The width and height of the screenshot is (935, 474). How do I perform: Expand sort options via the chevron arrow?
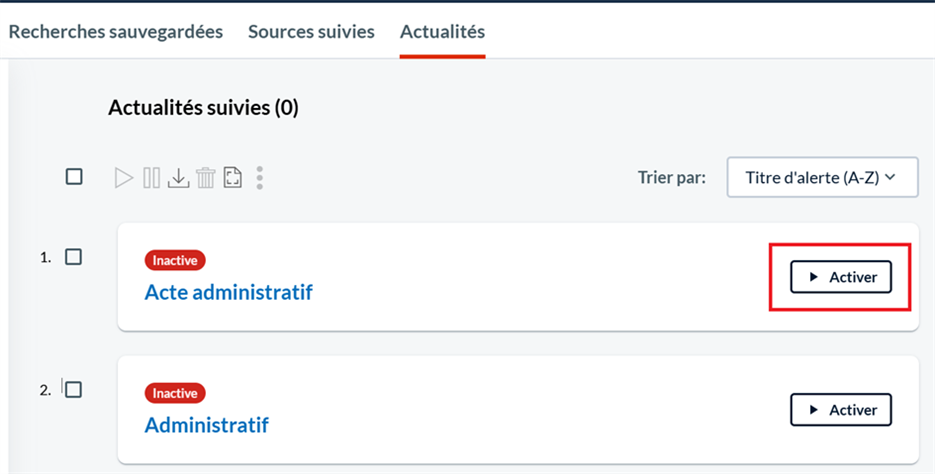pos(890,177)
